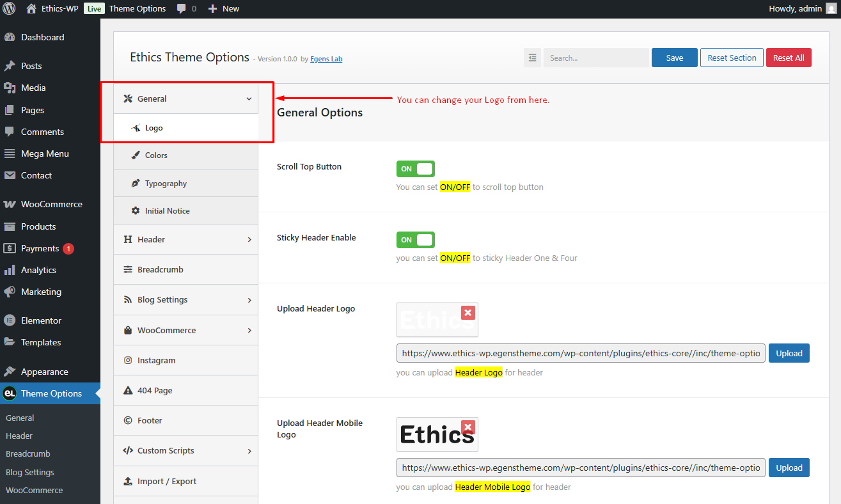841x504 pixels.
Task: Focus the options Search field
Action: tap(596, 58)
